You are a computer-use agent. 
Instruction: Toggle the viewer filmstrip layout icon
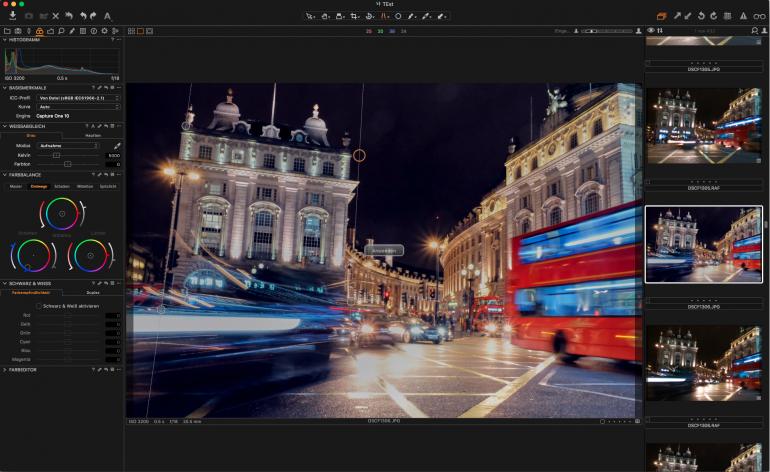click(x=149, y=31)
